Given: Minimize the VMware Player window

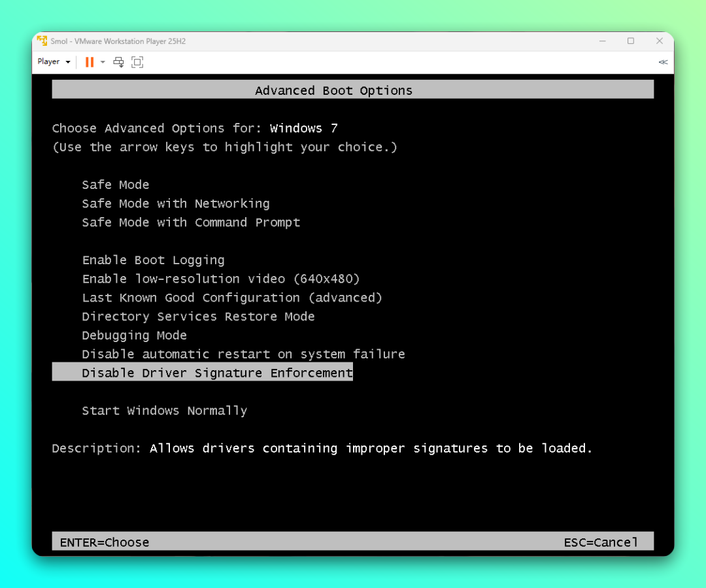Looking at the screenshot, I should click(601, 41).
